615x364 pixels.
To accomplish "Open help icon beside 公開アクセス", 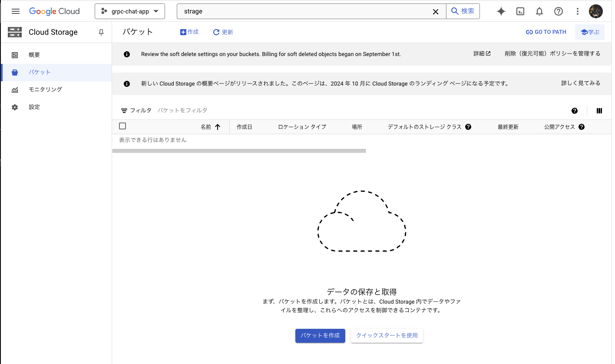I will coord(582,127).
